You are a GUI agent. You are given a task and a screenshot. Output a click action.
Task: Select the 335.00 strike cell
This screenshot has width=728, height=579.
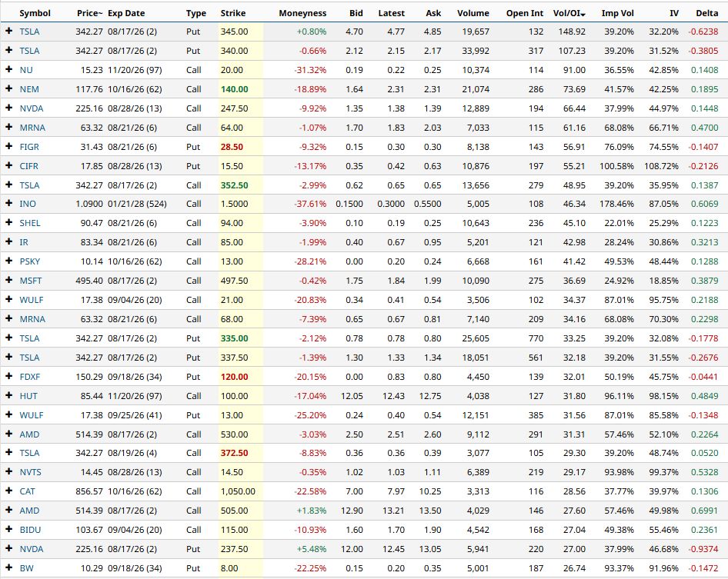coord(235,338)
